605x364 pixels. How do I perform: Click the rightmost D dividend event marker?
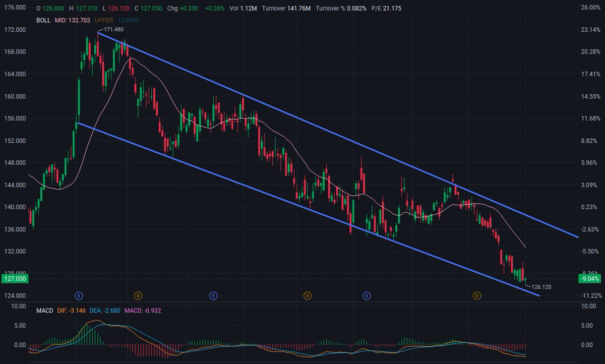click(476, 295)
